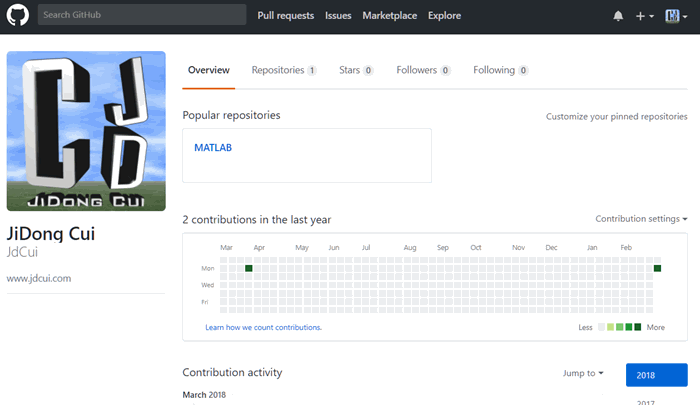This screenshot has width=700, height=405.
Task: Select the 2018 year button
Action: pyautogui.click(x=657, y=375)
